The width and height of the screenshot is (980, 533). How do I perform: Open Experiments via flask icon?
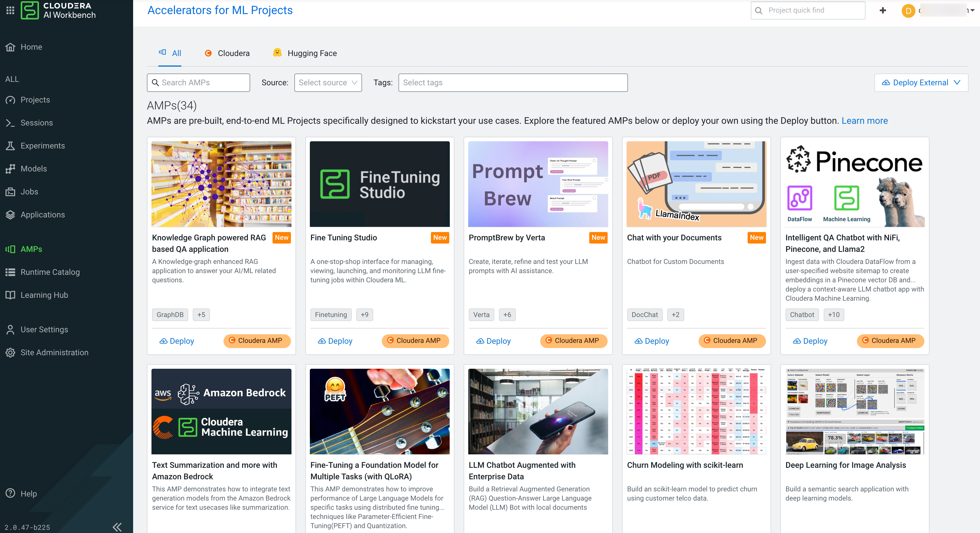coord(10,146)
